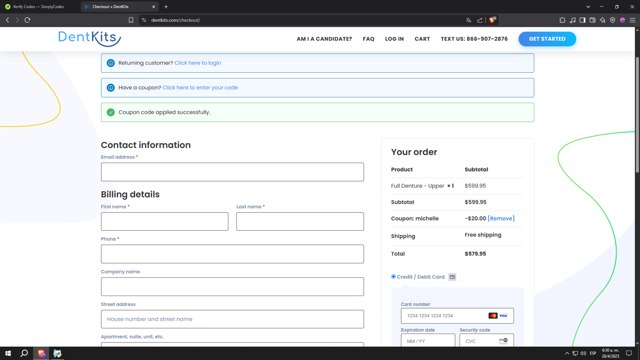Close the Checkout DentKits tab
Viewport: 640px width, 360px height.
pyautogui.click(x=153, y=7)
